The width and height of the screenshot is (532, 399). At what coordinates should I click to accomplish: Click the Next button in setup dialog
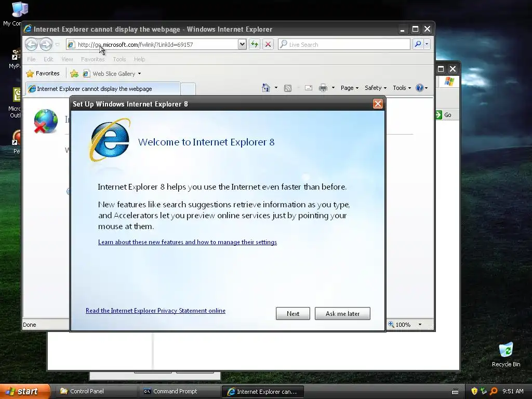293,313
